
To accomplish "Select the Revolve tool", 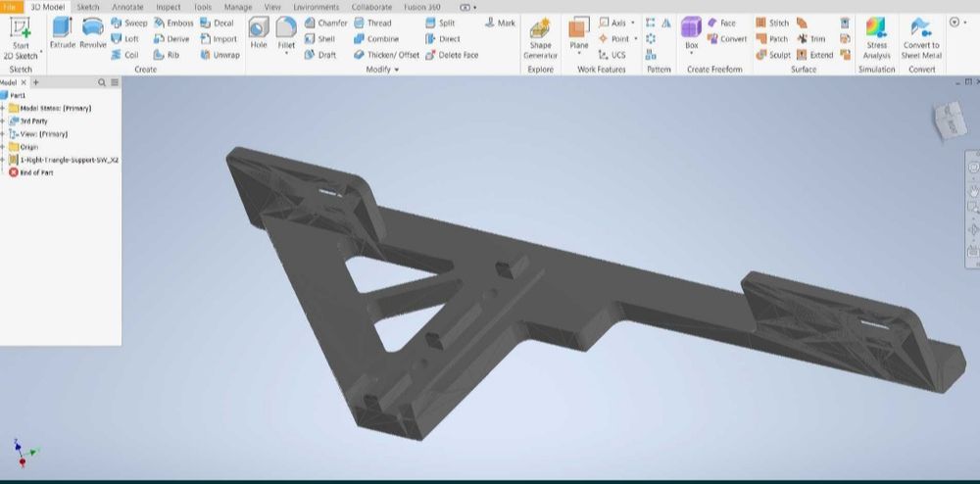I will [92, 33].
